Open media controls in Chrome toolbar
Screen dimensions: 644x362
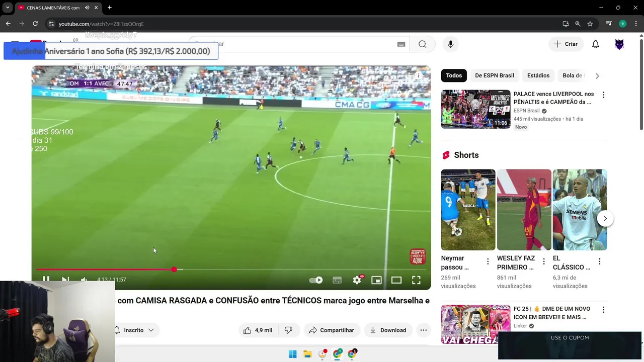(609, 24)
